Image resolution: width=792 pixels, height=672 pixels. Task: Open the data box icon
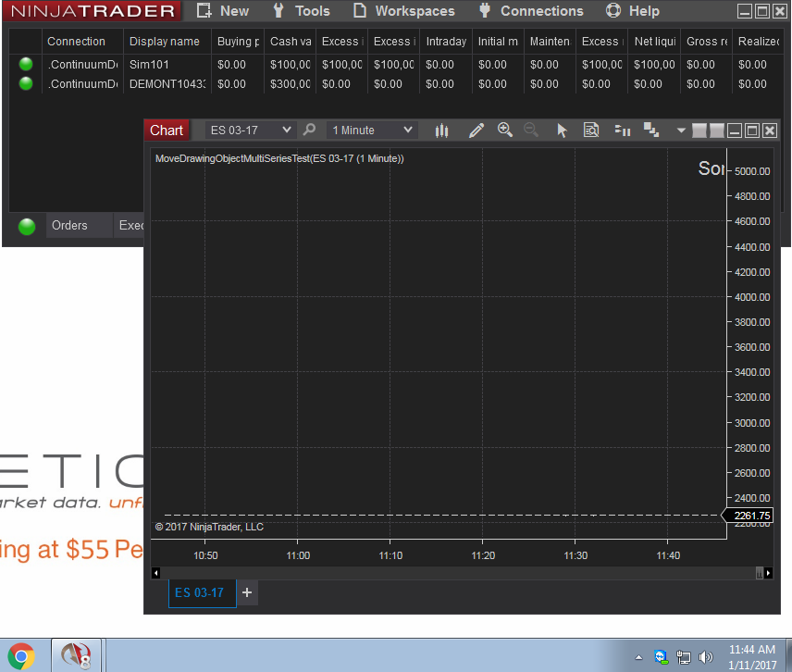591,131
